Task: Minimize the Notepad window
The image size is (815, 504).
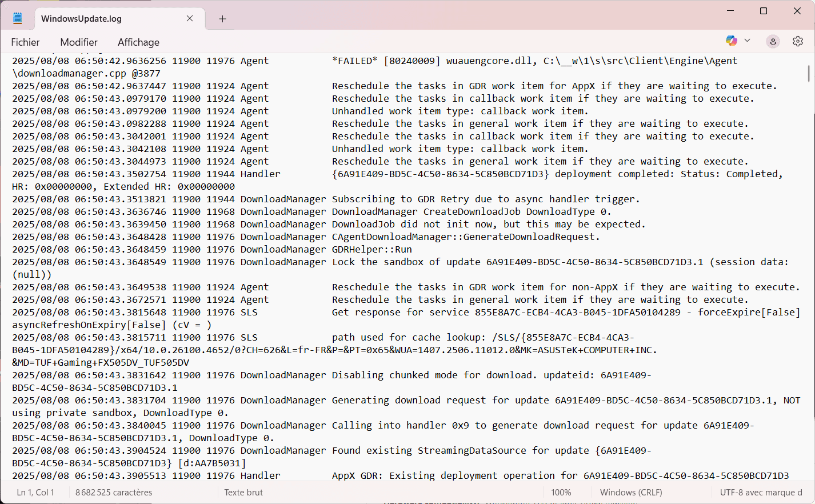Action: click(x=730, y=11)
